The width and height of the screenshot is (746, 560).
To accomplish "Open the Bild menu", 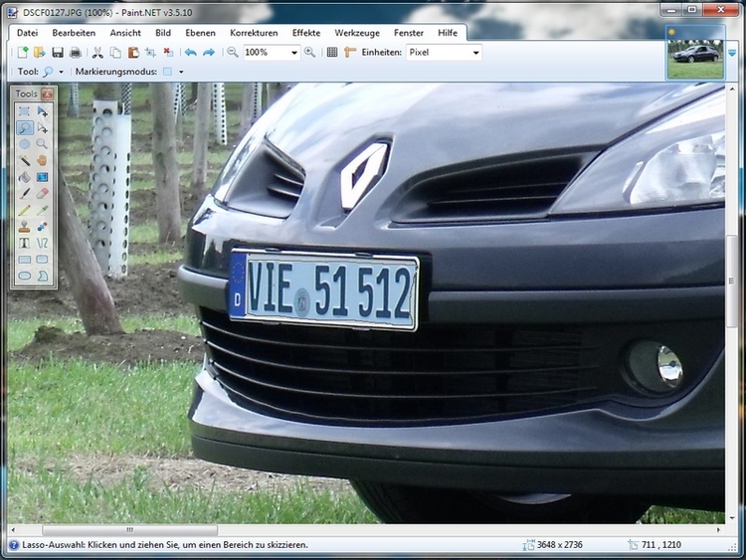I will tap(163, 33).
